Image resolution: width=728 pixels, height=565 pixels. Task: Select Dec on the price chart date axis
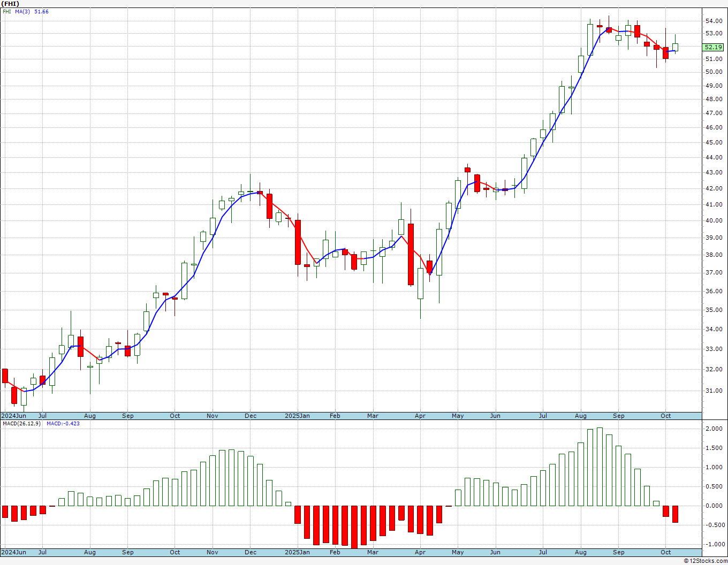[251, 416]
